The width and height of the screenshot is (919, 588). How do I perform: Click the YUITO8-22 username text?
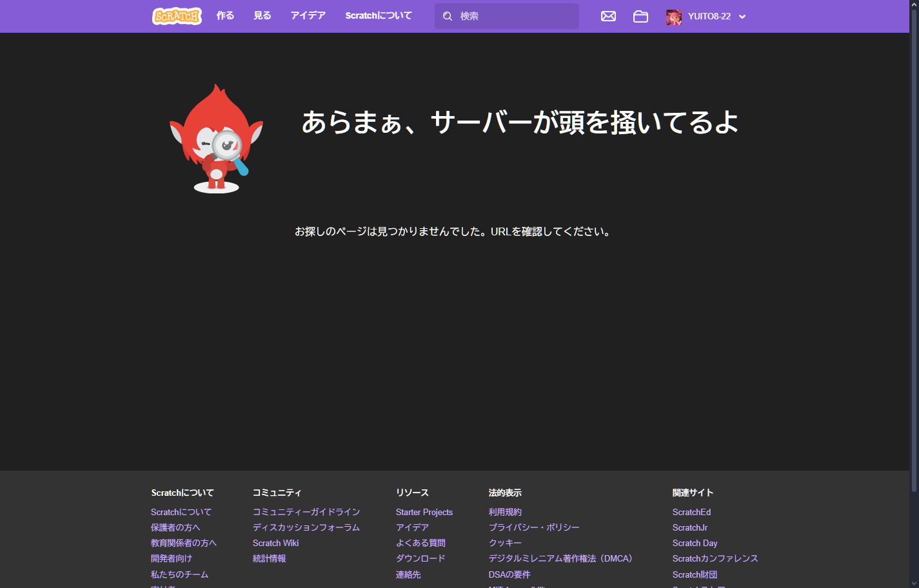point(709,16)
